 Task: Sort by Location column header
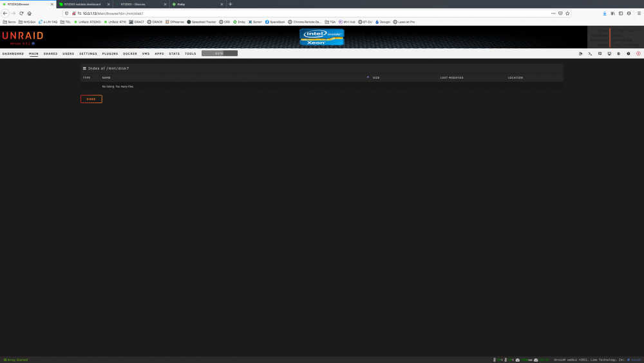point(515,77)
